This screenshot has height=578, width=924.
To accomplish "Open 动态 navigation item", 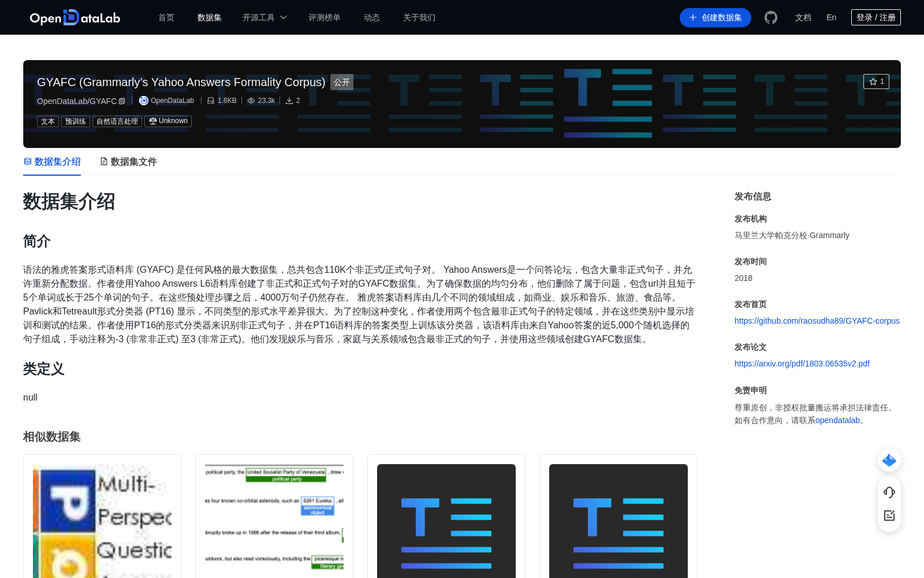I will (372, 17).
